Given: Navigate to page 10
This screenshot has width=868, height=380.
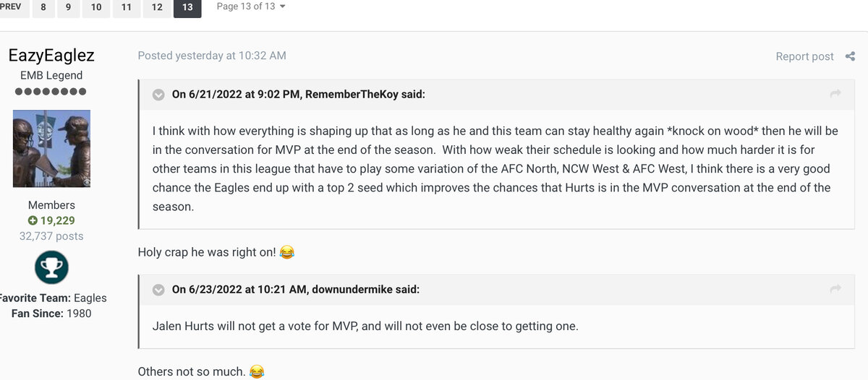Looking at the screenshot, I should (96, 7).
